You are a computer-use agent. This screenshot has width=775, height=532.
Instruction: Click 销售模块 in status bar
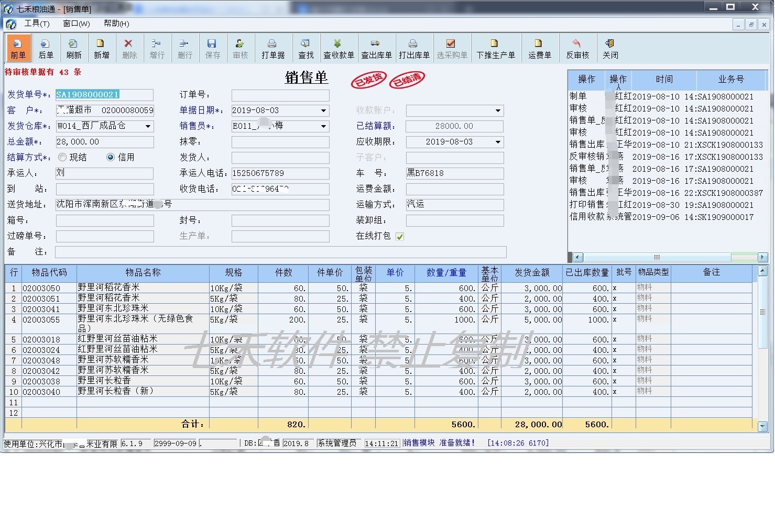(x=419, y=443)
